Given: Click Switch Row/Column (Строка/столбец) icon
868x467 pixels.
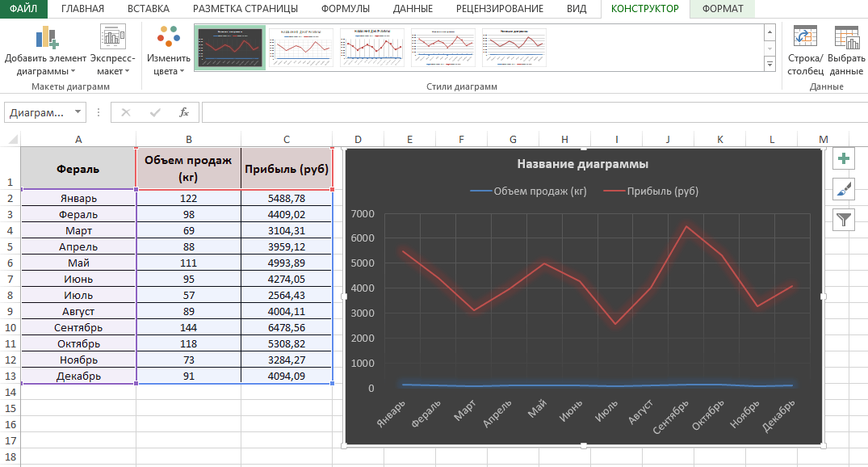Looking at the screenshot, I should click(x=805, y=38).
